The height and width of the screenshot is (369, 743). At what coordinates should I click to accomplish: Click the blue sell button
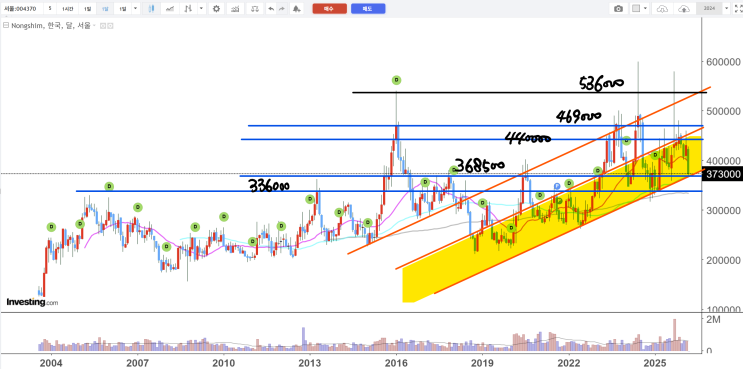pyautogui.click(x=368, y=9)
